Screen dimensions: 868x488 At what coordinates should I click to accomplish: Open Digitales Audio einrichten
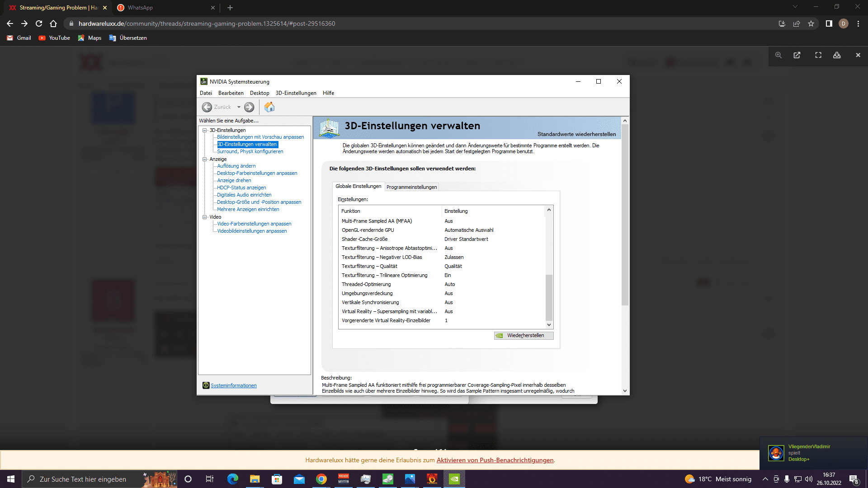click(x=244, y=195)
